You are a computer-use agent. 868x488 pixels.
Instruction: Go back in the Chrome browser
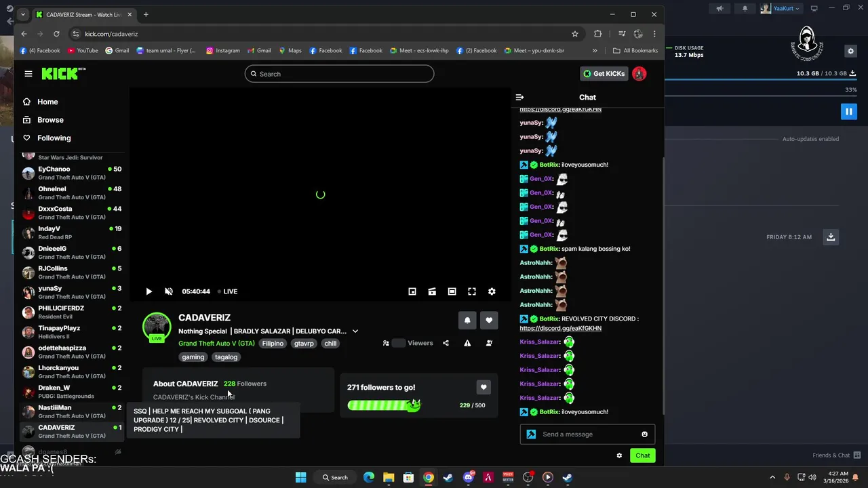point(24,34)
